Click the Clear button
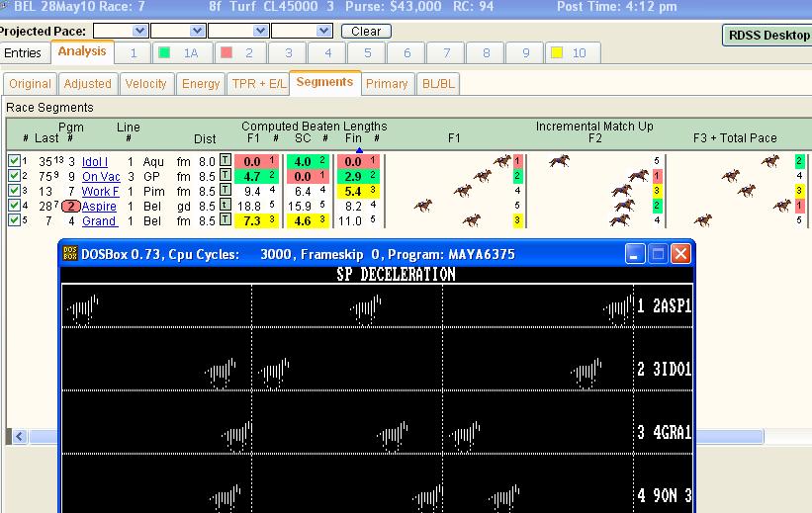 366,31
